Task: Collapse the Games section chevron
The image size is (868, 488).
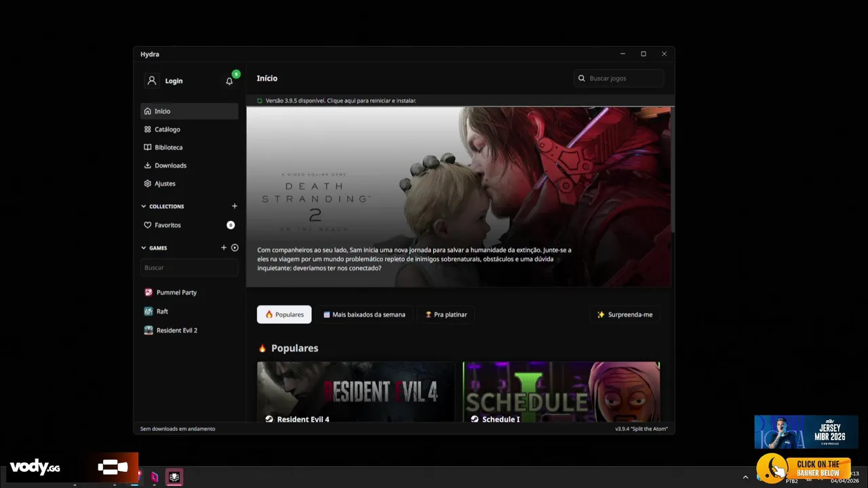Action: (x=144, y=248)
